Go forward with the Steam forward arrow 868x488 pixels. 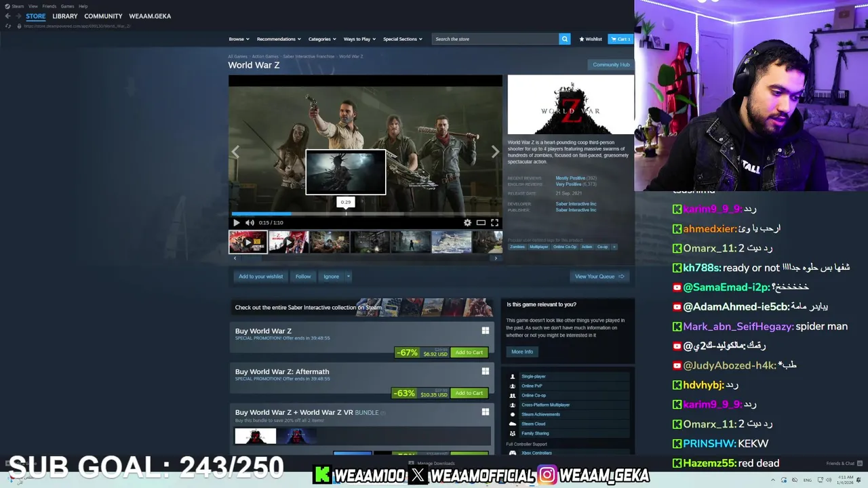coord(18,16)
